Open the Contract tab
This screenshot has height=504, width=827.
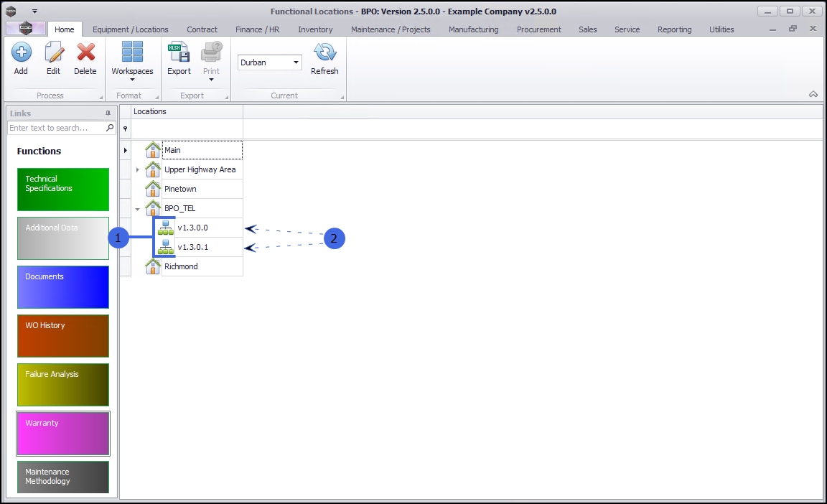[x=202, y=29]
